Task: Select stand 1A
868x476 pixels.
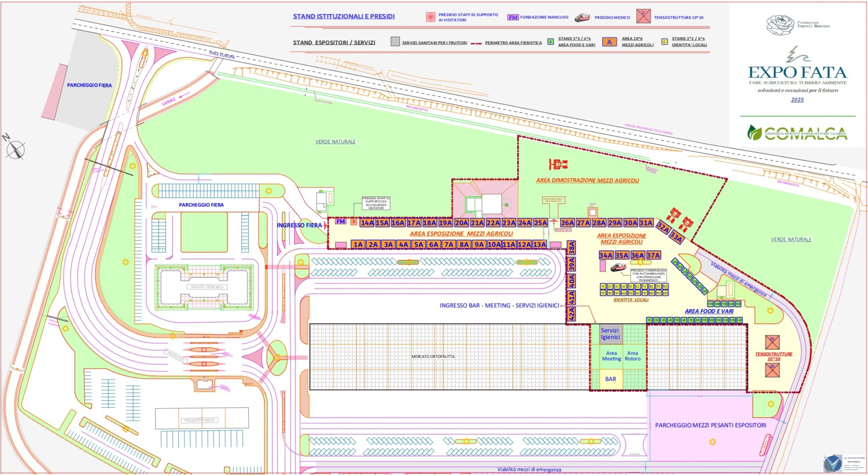Action: (x=358, y=245)
